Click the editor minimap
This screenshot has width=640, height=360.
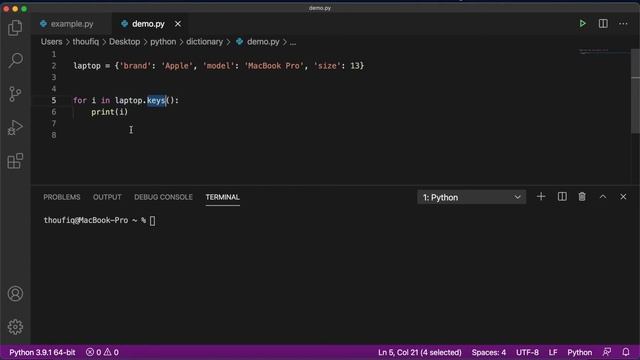click(x=604, y=52)
